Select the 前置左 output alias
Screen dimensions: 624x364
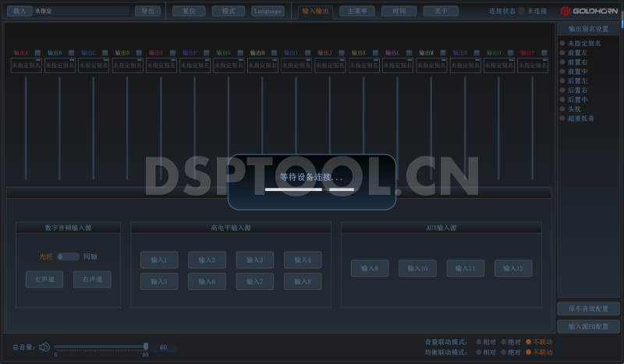click(x=562, y=53)
